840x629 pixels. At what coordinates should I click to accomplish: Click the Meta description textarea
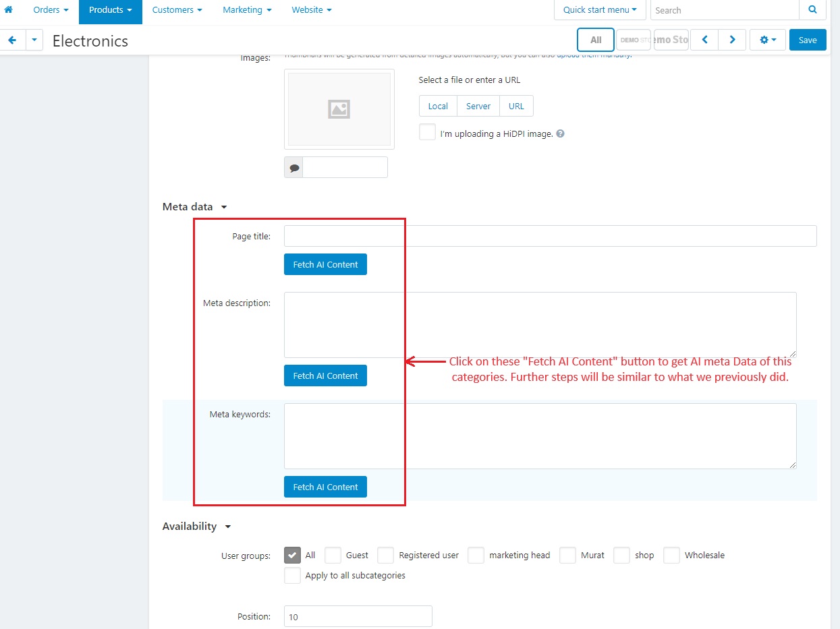tap(540, 325)
